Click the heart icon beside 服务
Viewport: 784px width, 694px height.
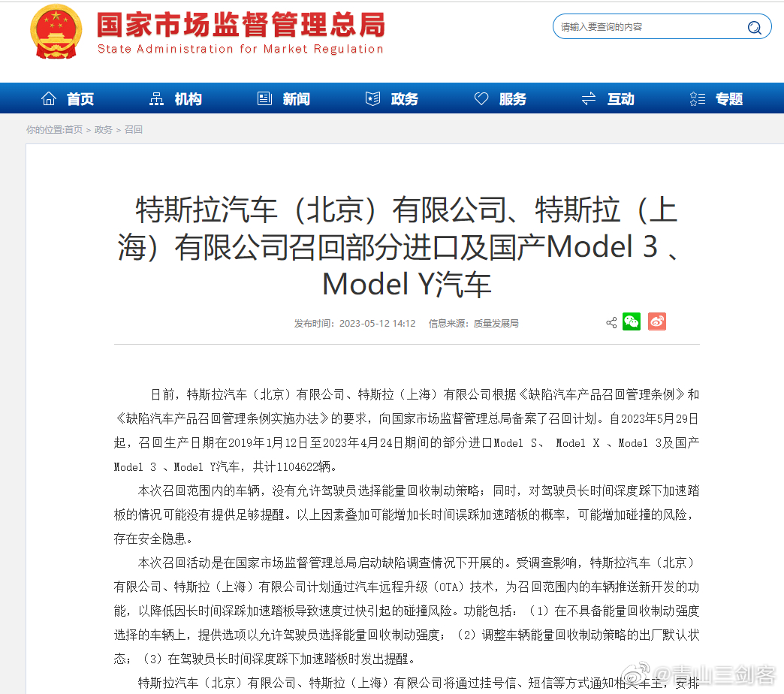(x=481, y=98)
